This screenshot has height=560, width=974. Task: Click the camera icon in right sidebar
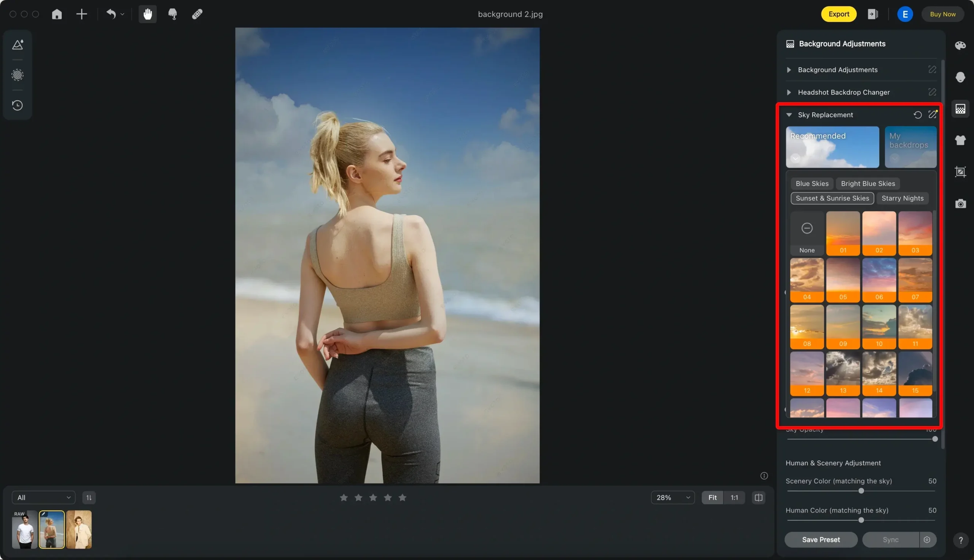pyautogui.click(x=960, y=204)
